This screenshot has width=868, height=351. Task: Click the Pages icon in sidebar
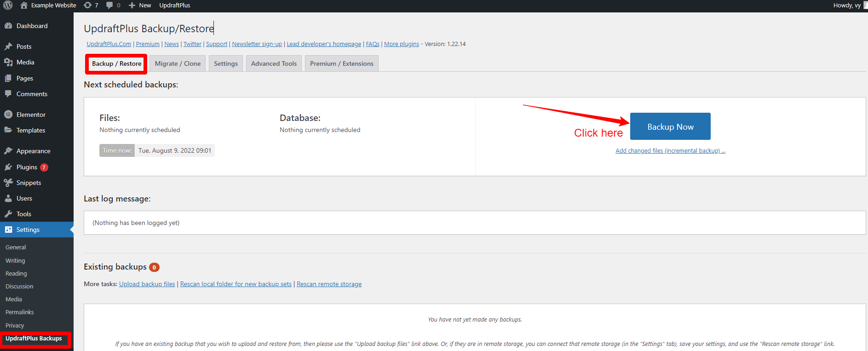pos(8,78)
